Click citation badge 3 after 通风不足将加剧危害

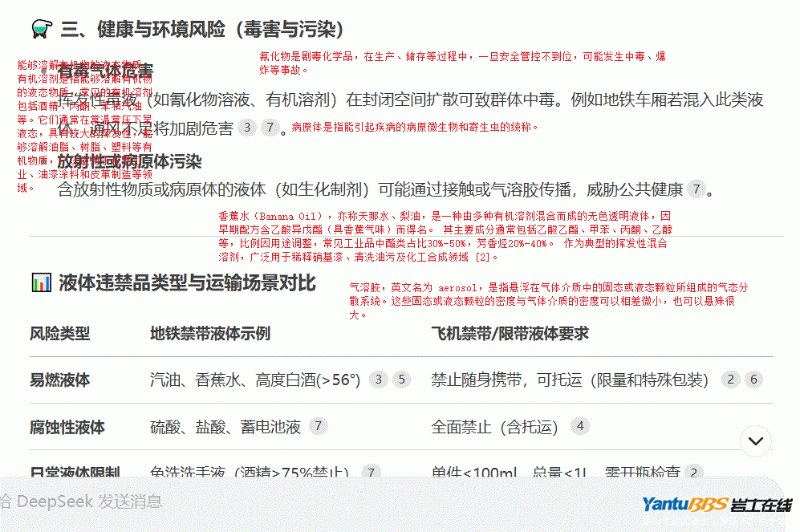coord(248,128)
